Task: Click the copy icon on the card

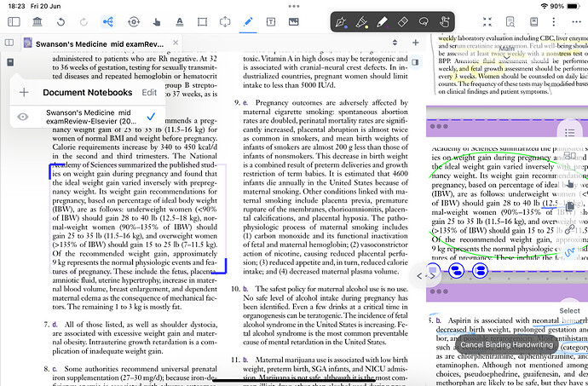Action: [569, 206]
